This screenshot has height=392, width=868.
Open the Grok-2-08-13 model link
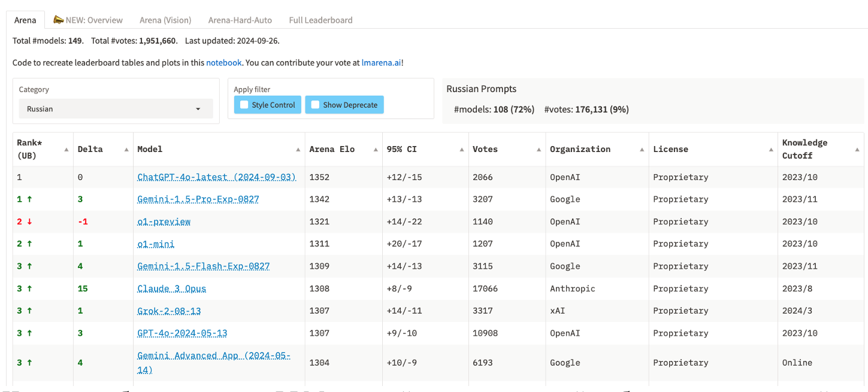click(170, 311)
